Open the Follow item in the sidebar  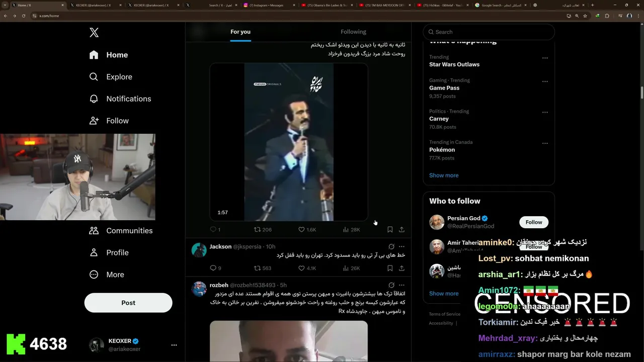click(109, 121)
